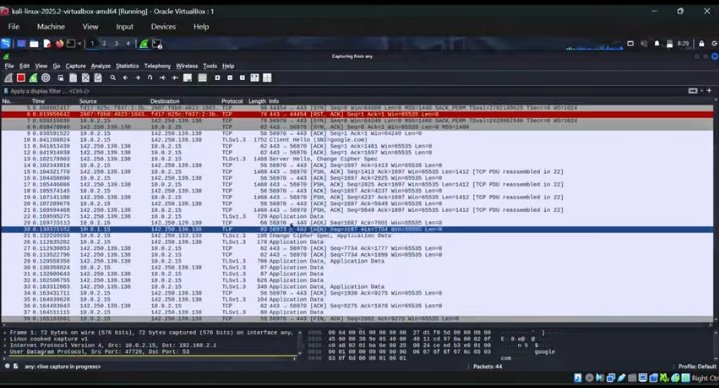Open Wireshark's Tools menu
Viewport: 719px width, 388px height.
(x=210, y=66)
